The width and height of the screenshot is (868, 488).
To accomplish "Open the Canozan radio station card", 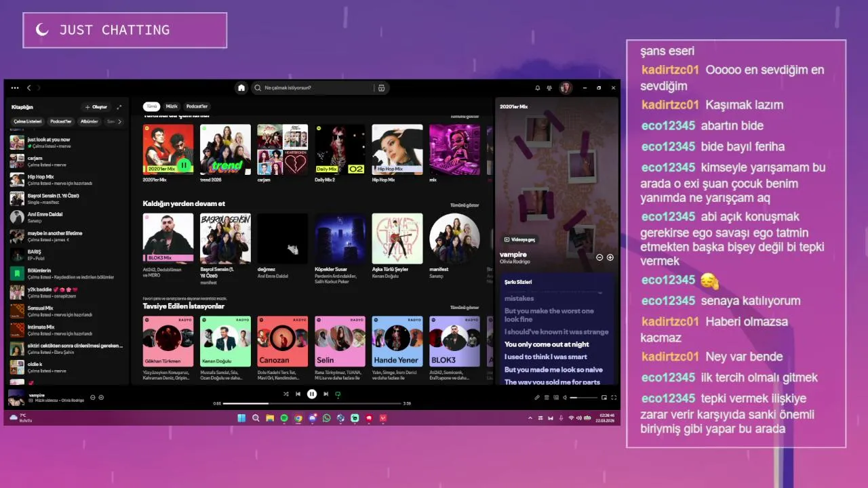I will 282,348.
